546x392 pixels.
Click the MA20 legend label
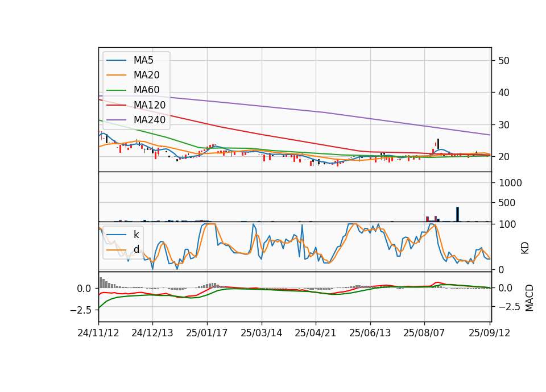pos(146,75)
